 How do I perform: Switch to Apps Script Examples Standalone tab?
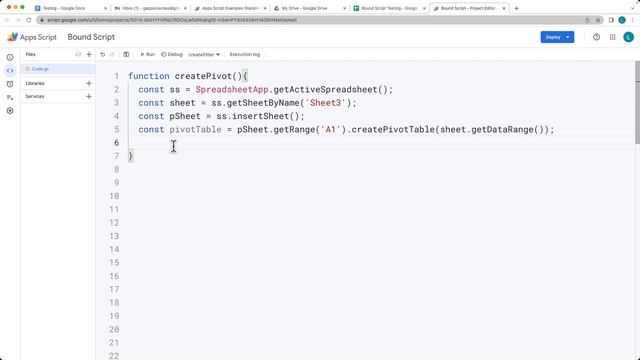coord(230,8)
